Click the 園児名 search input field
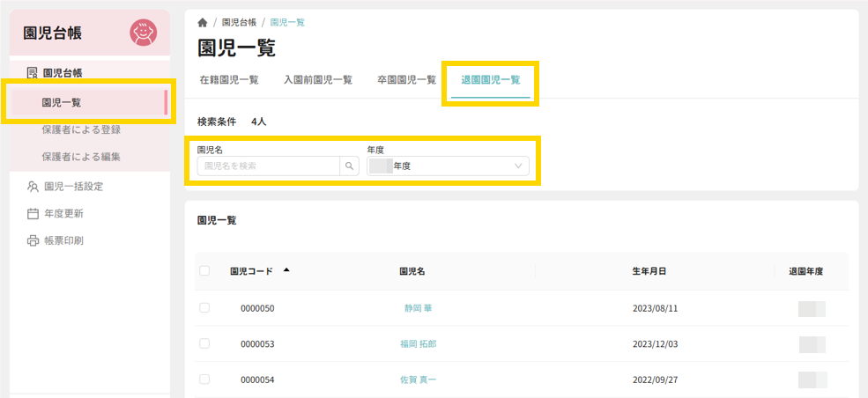This screenshot has width=868, height=398. 269,166
